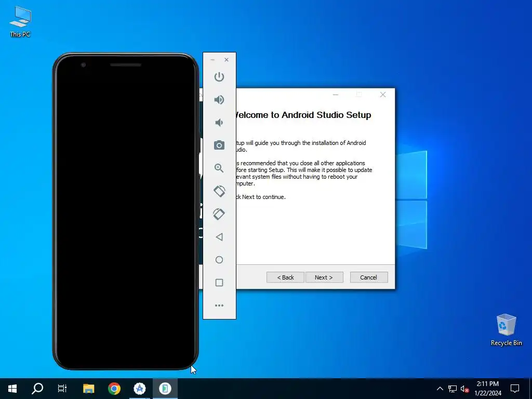The width and height of the screenshot is (532, 399).
Task: Open the This PC desktop icon
Action: [x=20, y=22]
